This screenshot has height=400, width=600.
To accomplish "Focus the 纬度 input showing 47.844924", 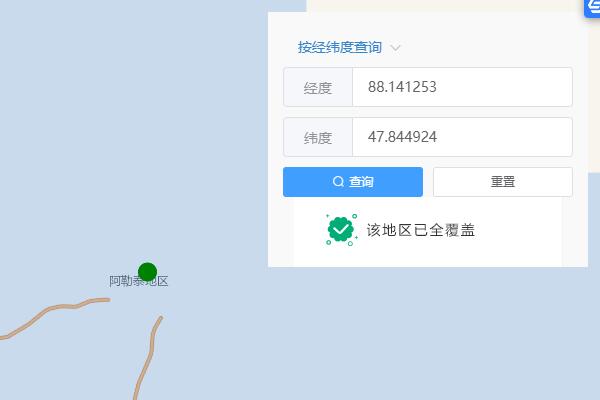I will pyautogui.click(x=462, y=137).
